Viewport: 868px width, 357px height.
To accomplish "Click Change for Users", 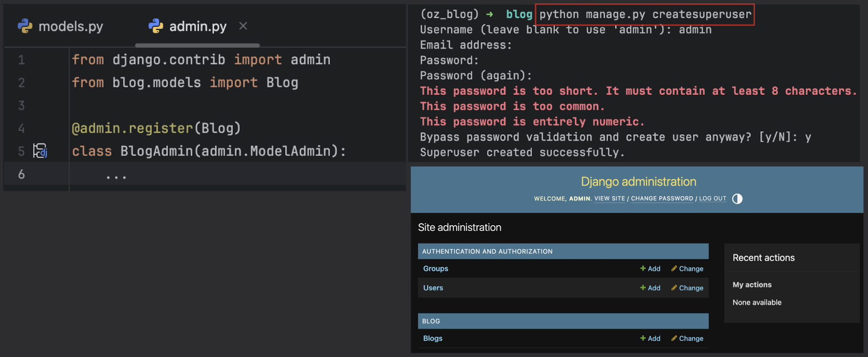I will [687, 288].
